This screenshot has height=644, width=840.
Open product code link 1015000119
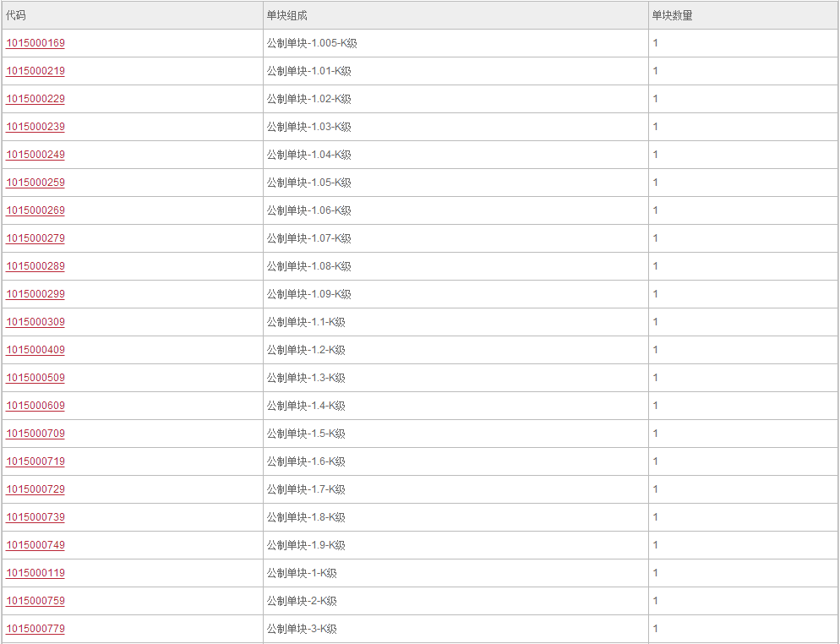click(35, 572)
